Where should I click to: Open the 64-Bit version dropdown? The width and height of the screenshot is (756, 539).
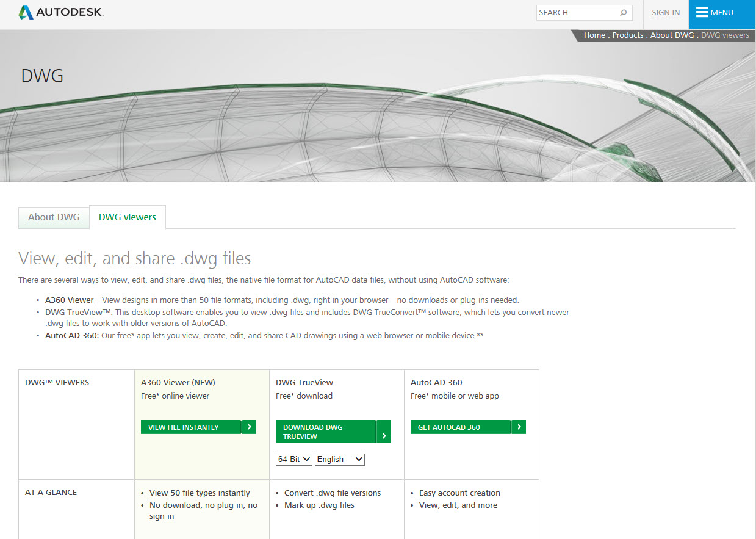pos(294,459)
